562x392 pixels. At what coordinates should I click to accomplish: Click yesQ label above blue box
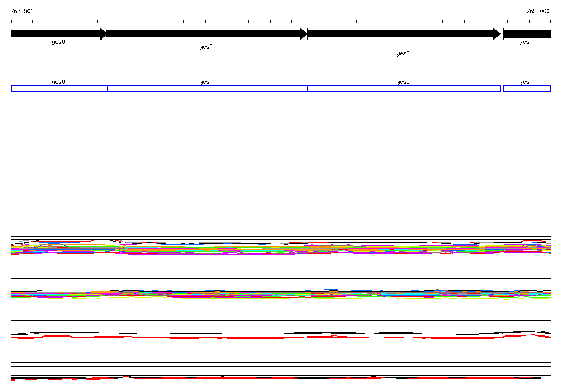[403, 82]
